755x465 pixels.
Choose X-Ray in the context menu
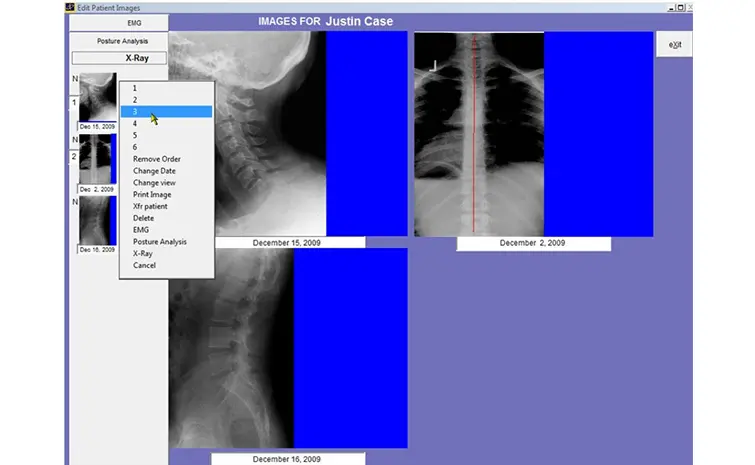pos(166,253)
